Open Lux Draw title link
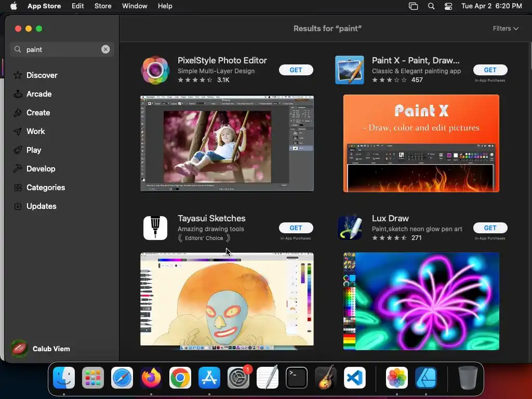This screenshot has width=532, height=399. pyautogui.click(x=390, y=218)
